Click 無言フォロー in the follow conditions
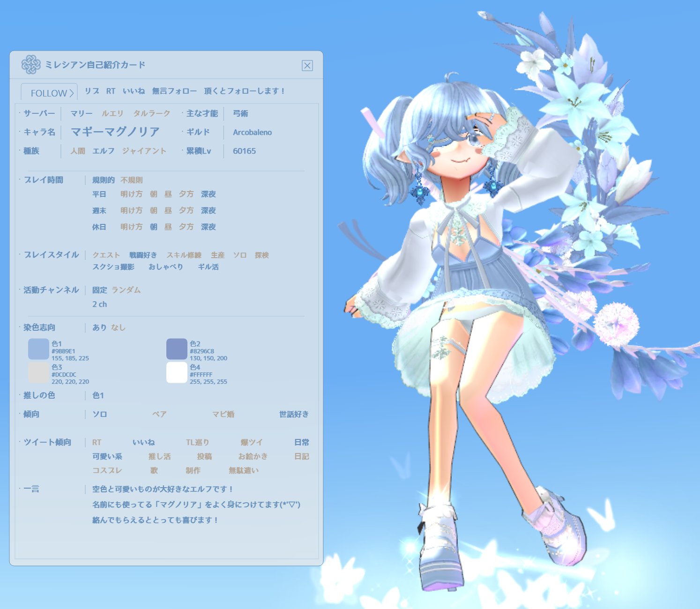 click(x=174, y=91)
